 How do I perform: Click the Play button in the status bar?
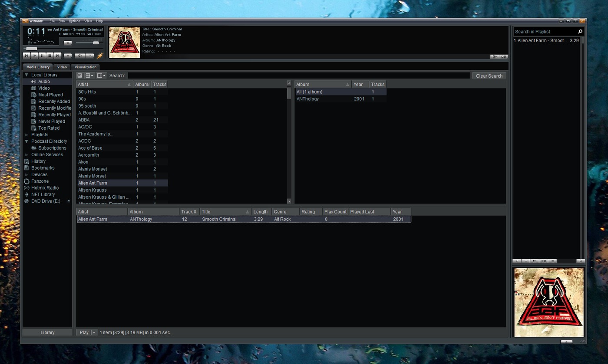coord(84,332)
